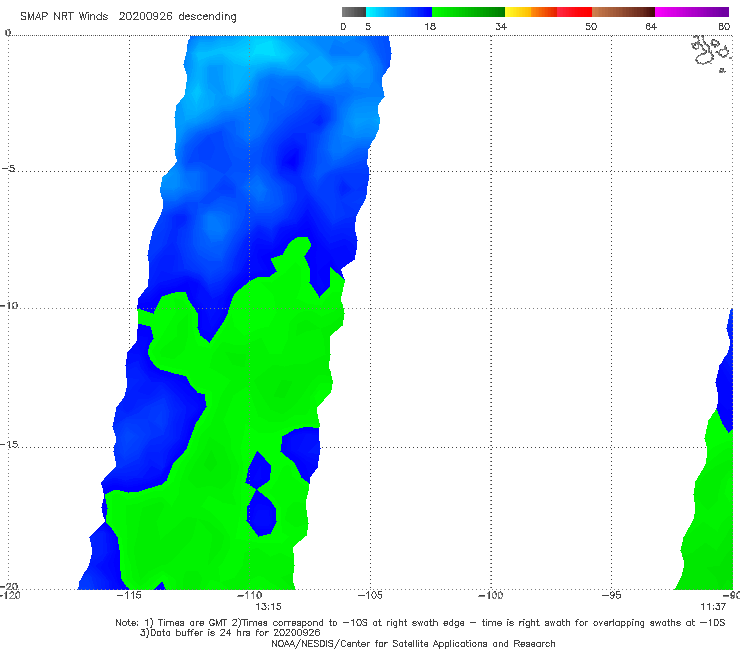The height and width of the screenshot is (650, 740).
Task: Click the longitude label '-100'
Action: coord(490,595)
